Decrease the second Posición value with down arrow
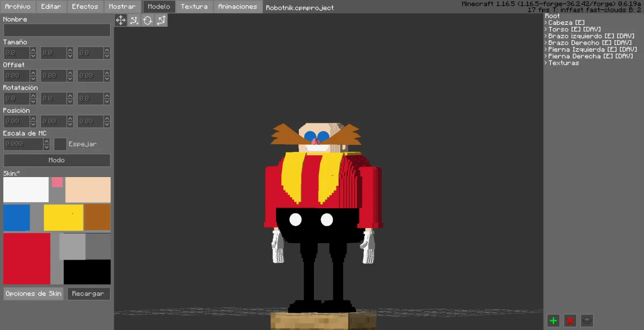This screenshot has width=644, height=330. pyautogui.click(x=70, y=124)
